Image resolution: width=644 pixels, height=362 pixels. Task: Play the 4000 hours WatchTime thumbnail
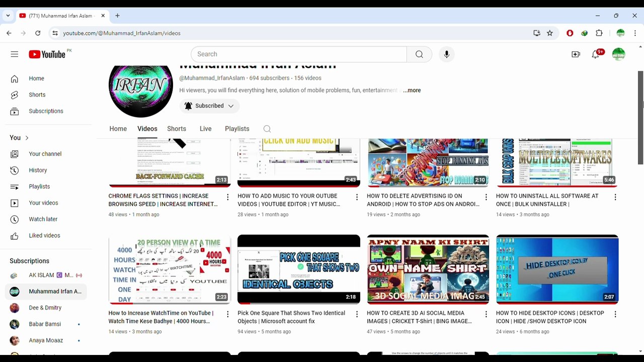pos(170,269)
